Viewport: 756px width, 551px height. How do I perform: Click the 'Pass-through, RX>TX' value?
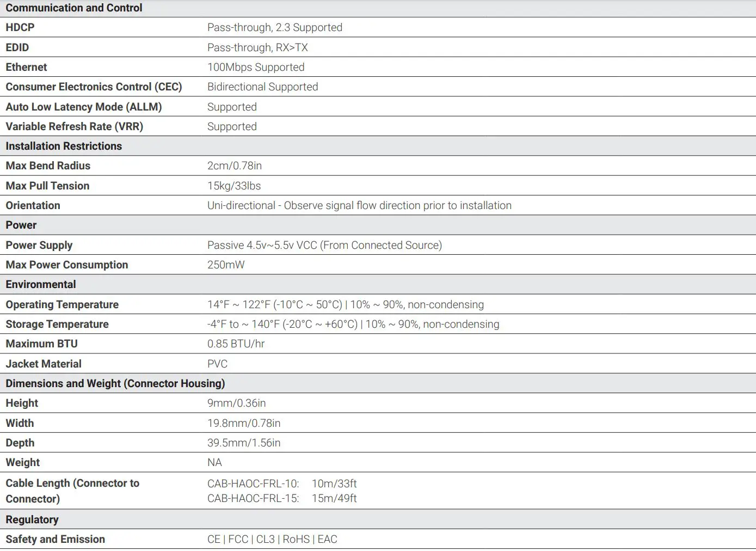coord(257,47)
